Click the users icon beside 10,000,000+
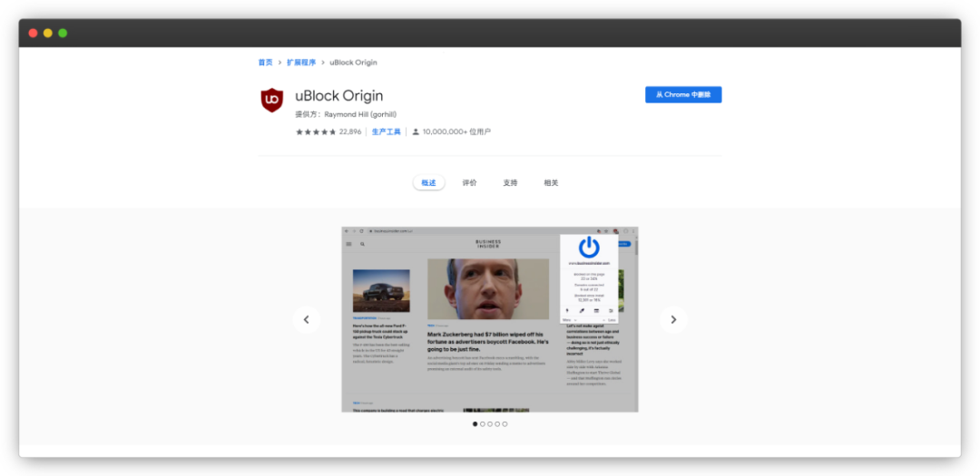This screenshot has height=476, width=980. 416,131
